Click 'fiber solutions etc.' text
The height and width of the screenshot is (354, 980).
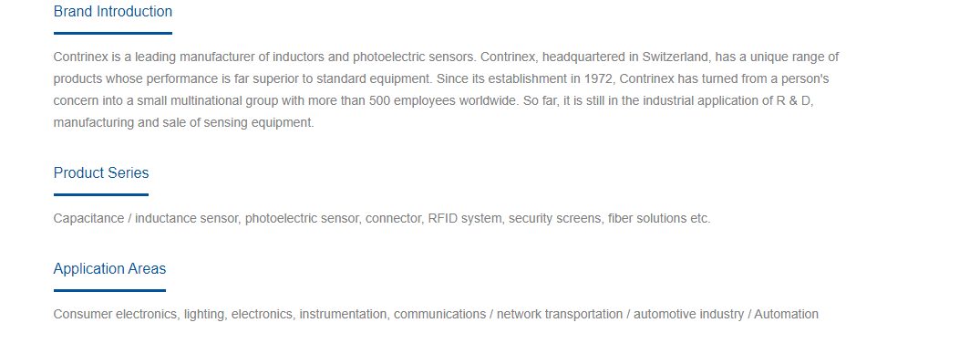point(659,218)
